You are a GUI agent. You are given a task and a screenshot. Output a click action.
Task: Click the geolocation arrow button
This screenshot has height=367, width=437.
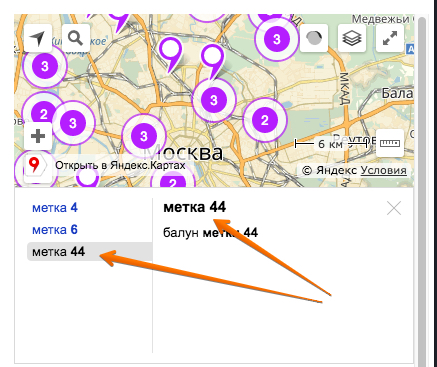[38, 38]
